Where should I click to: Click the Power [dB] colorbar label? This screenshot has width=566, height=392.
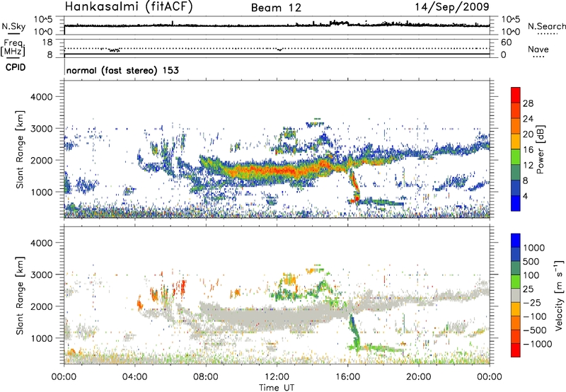click(540, 149)
